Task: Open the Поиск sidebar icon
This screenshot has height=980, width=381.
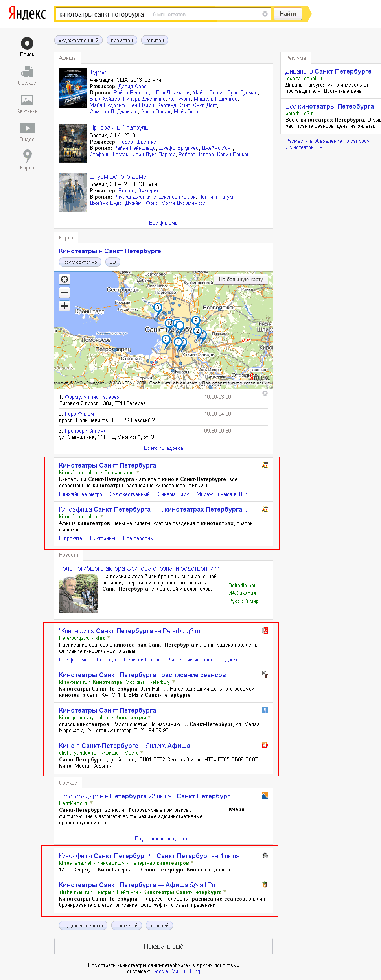Action: tap(27, 44)
